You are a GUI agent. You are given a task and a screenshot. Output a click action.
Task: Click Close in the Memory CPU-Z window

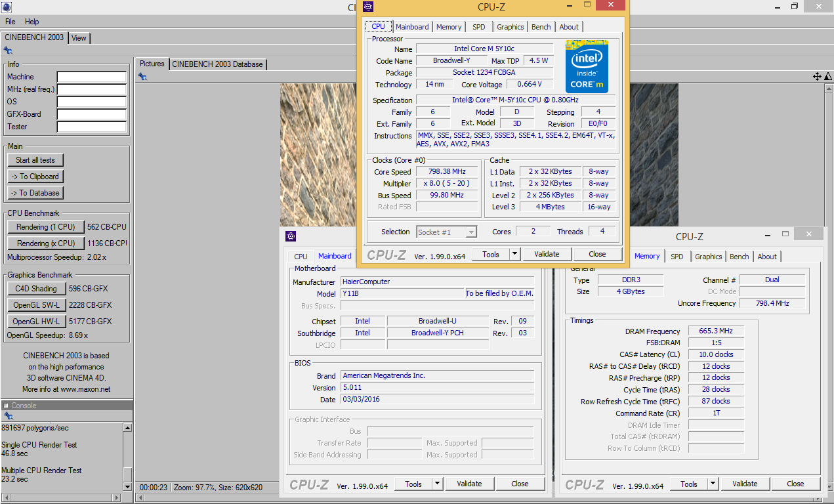pos(795,484)
